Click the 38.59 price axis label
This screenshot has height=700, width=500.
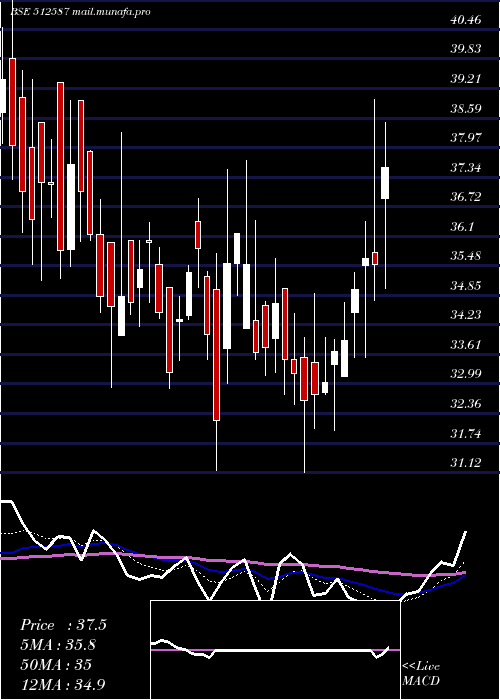point(466,108)
